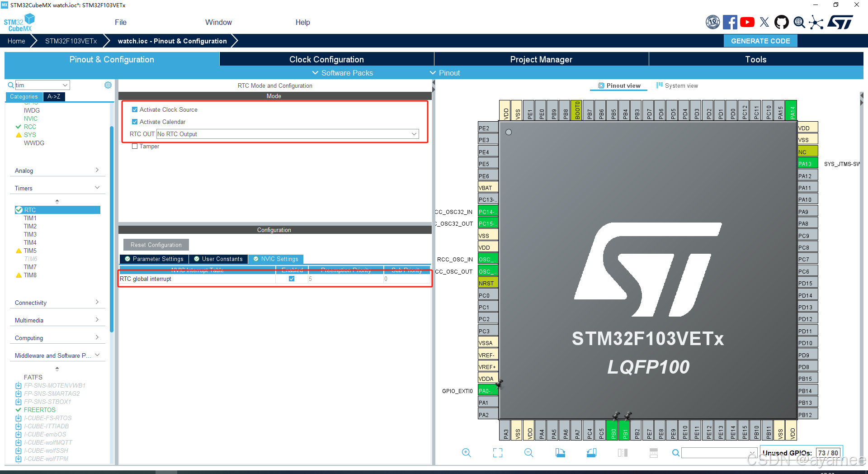
Task: Open the Pinout dropdown menu
Action: [x=445, y=73]
